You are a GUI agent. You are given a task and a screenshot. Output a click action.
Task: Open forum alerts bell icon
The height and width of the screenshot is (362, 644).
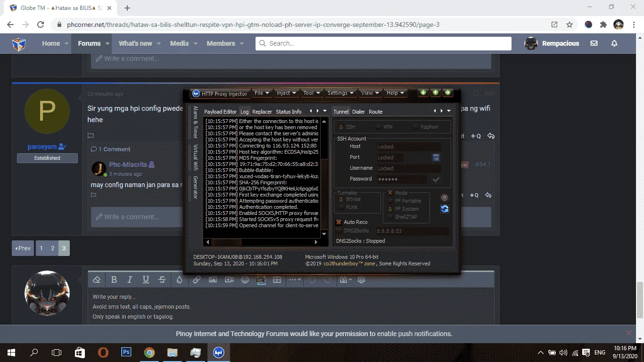[x=614, y=43]
